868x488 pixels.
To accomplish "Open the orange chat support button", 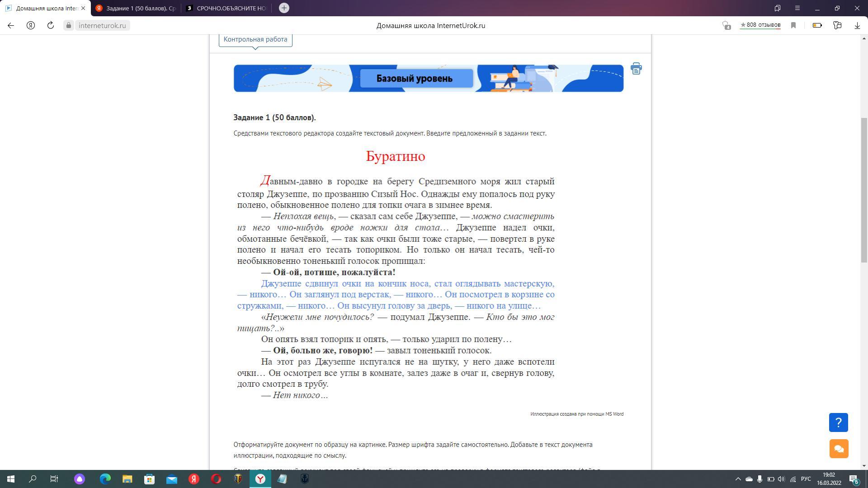I will 839,449.
